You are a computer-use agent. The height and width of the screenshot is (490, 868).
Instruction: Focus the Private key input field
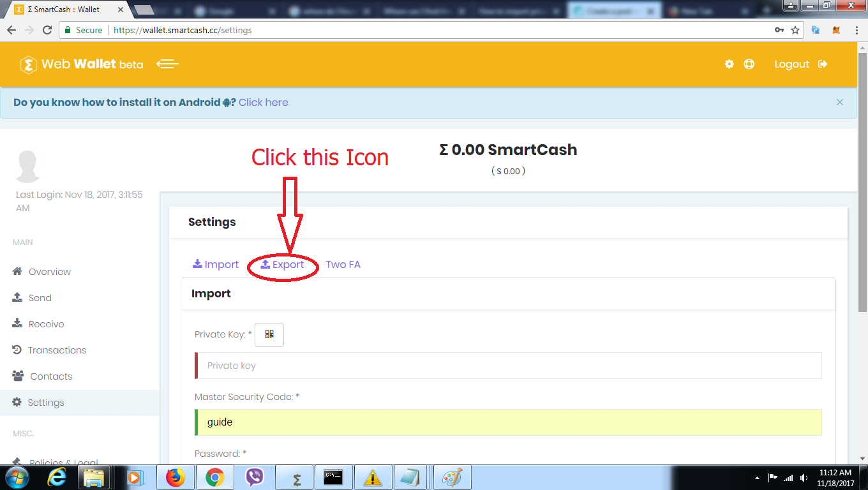pyautogui.click(x=508, y=366)
